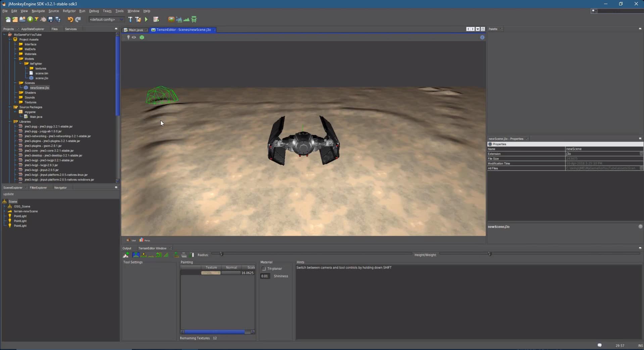The width and height of the screenshot is (644, 350).
Task: Click the Undo arrow in the toolbar
Action: point(70,19)
